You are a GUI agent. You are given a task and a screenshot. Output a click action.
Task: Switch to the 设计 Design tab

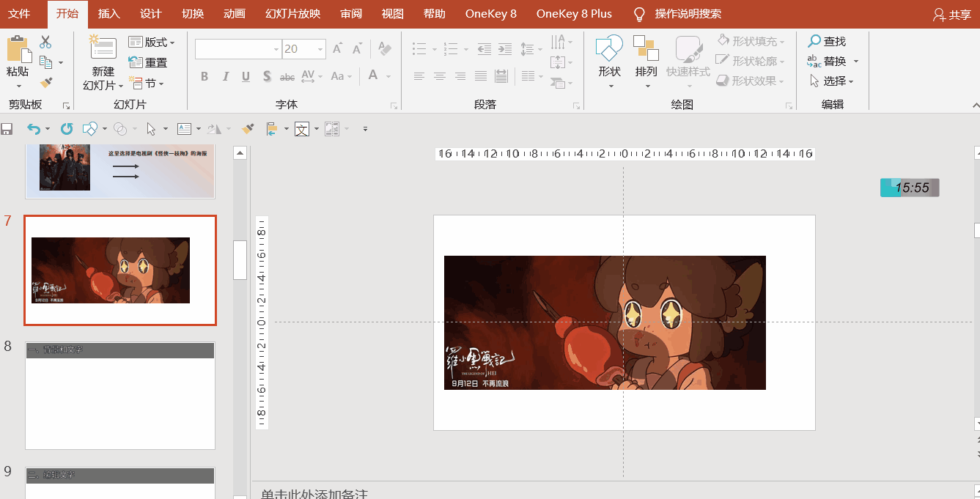[x=151, y=14]
